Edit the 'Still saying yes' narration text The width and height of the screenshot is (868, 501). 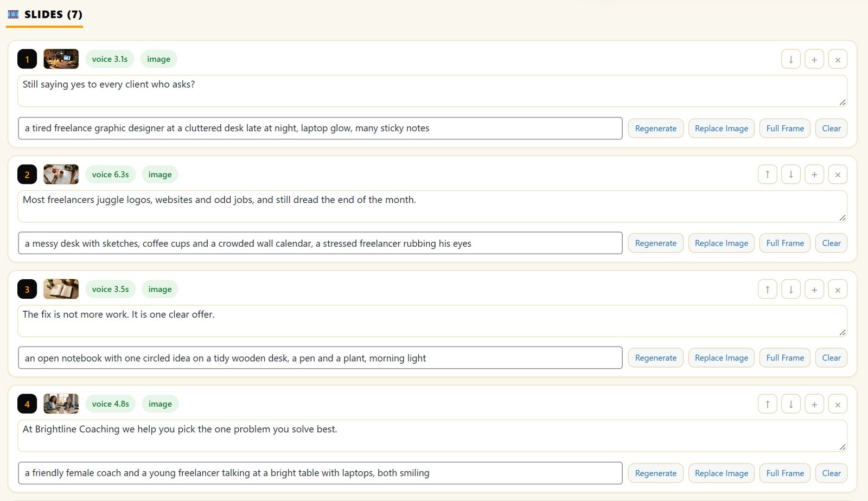click(432, 91)
